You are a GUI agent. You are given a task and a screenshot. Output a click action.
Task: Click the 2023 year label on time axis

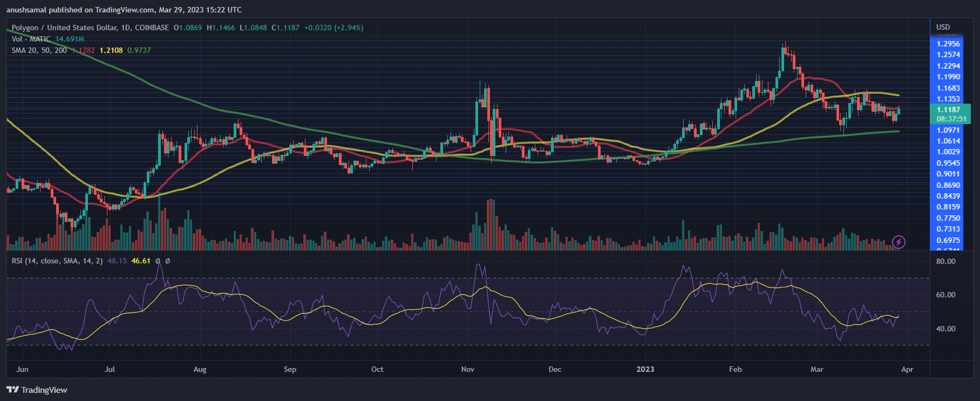pos(645,369)
